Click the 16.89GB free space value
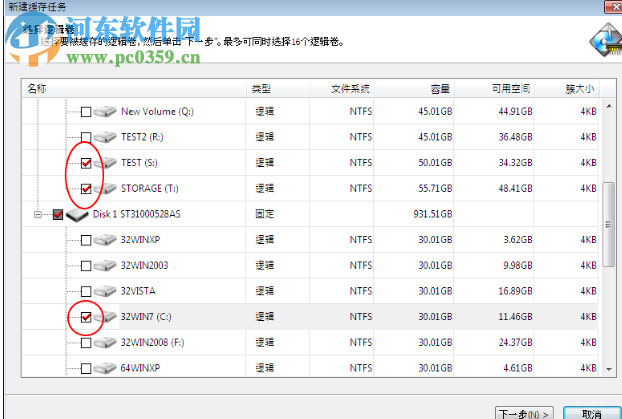 point(515,291)
